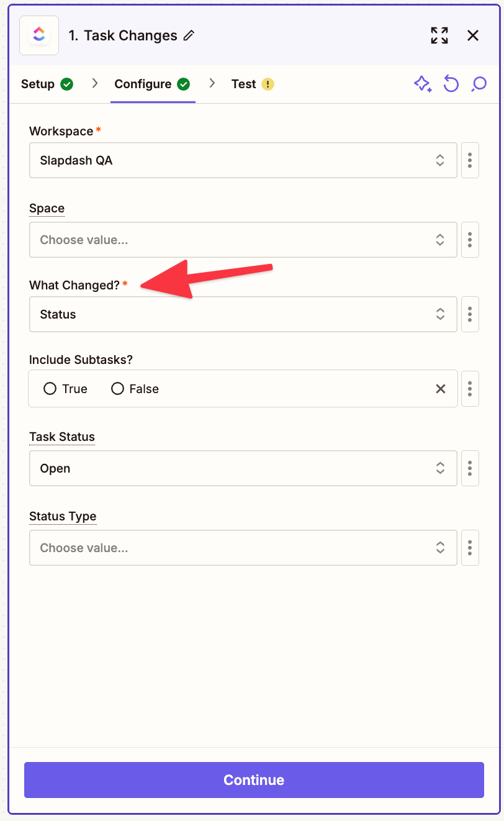Switch to the Setup tab
Image resolution: width=504 pixels, height=821 pixels.
tap(47, 84)
